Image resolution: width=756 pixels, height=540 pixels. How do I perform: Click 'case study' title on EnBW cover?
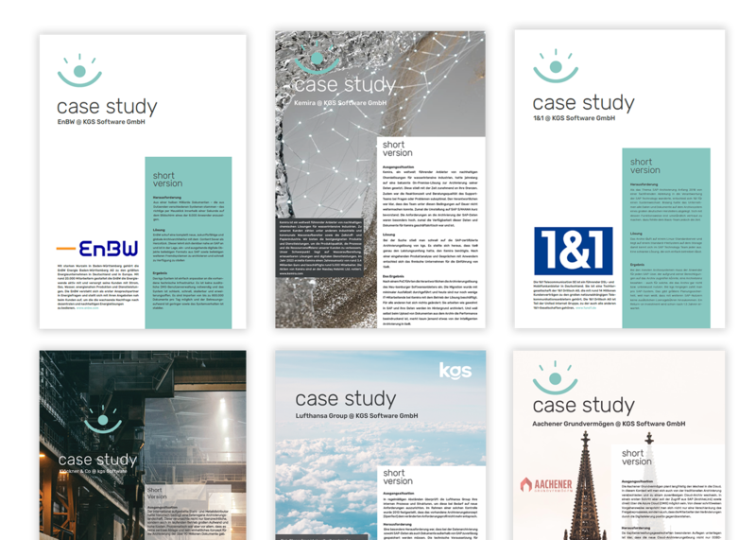pyautogui.click(x=107, y=107)
